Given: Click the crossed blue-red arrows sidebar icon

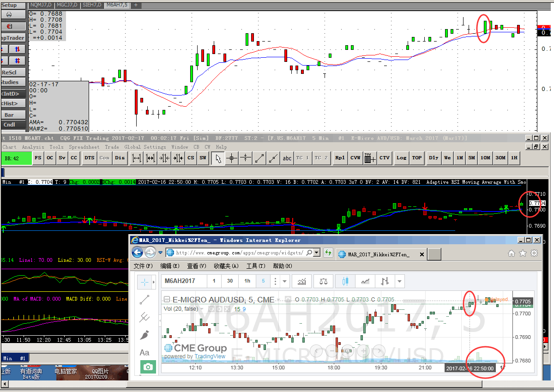Looking at the screenshot, I should point(17,60).
